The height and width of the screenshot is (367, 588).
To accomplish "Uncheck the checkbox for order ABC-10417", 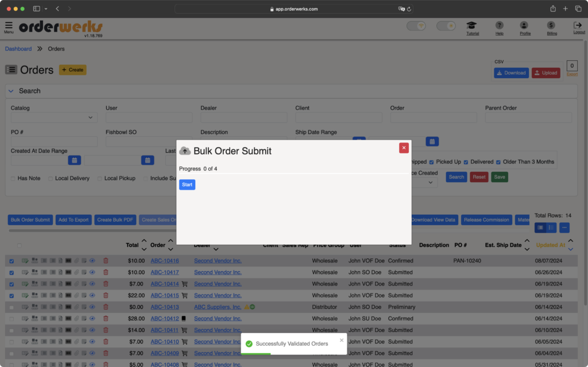I will [11, 273].
